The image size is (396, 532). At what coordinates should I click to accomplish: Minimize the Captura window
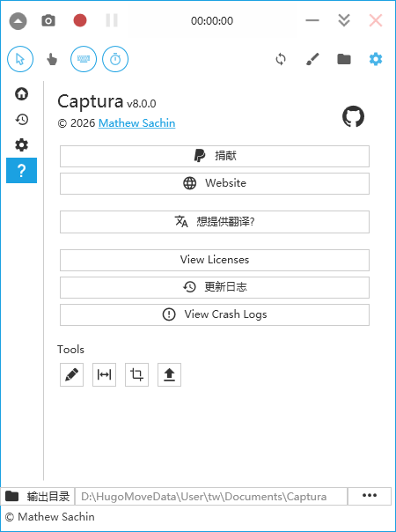coord(312,20)
